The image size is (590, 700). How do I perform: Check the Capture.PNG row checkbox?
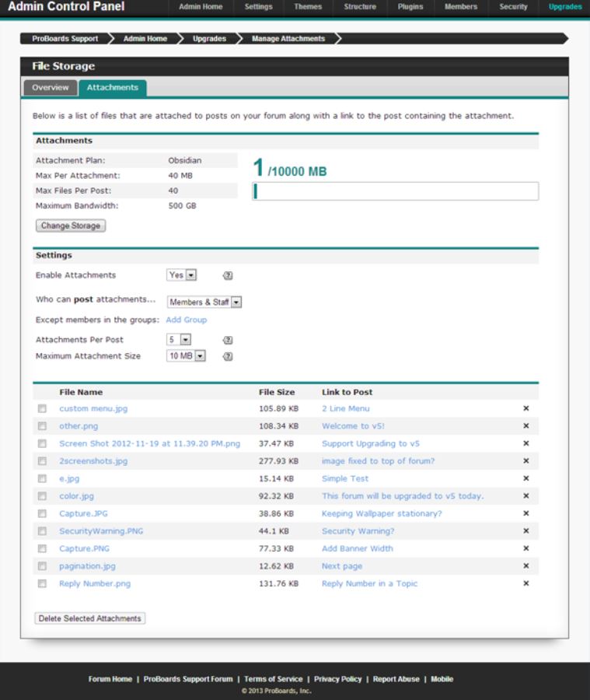(x=42, y=548)
